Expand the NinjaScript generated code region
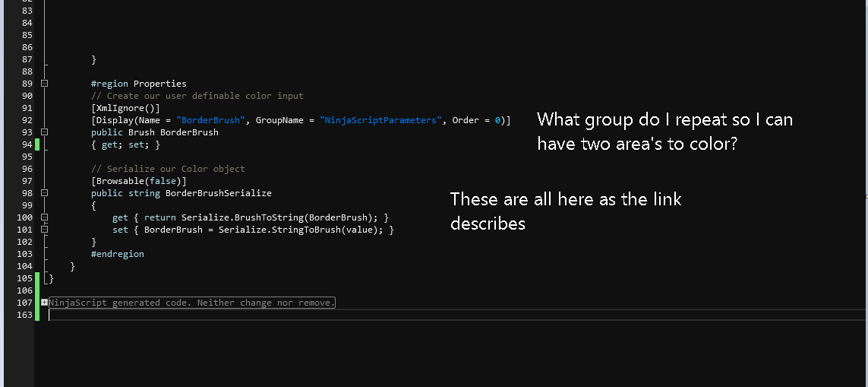 pos(44,302)
